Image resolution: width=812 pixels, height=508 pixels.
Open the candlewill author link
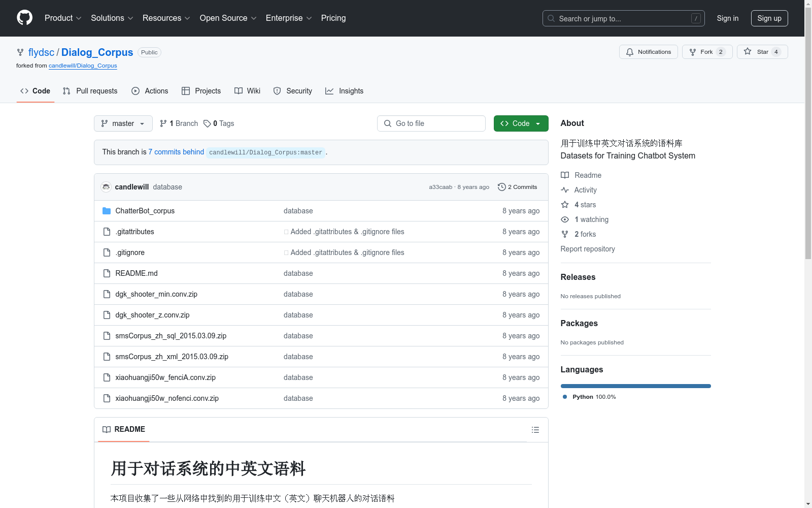(132, 187)
